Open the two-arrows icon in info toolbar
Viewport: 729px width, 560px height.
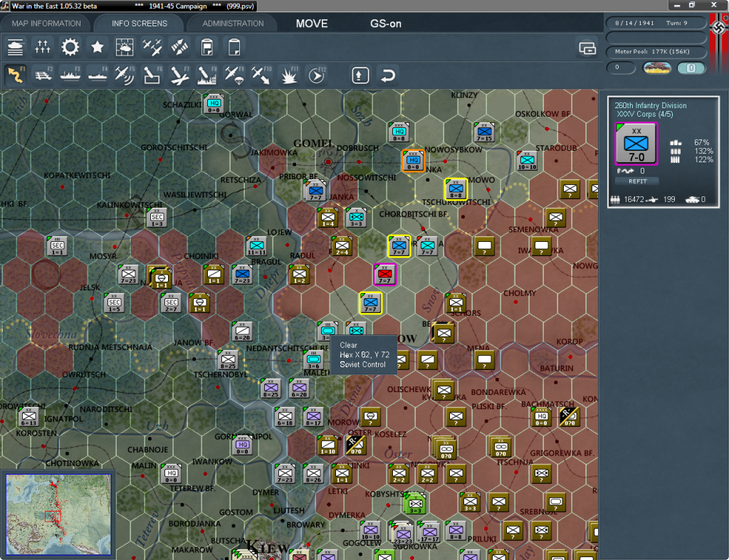(179, 47)
